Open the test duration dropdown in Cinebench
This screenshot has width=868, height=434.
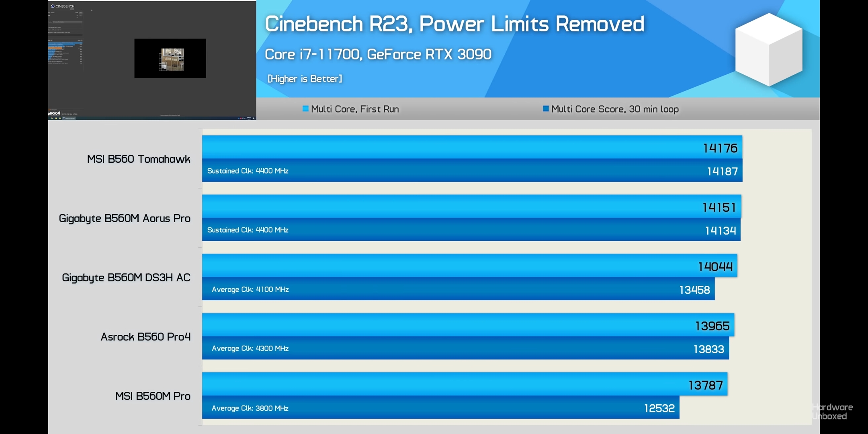(67, 22)
